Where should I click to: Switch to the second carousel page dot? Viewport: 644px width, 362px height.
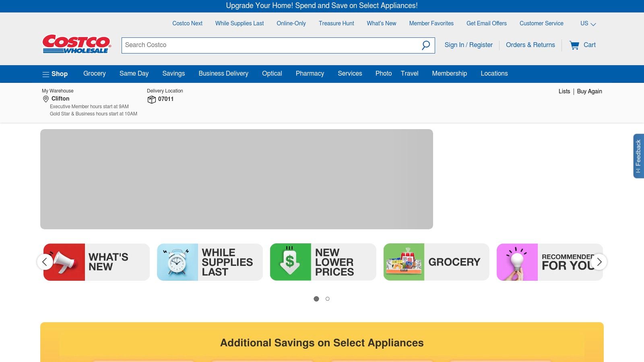[x=328, y=299]
